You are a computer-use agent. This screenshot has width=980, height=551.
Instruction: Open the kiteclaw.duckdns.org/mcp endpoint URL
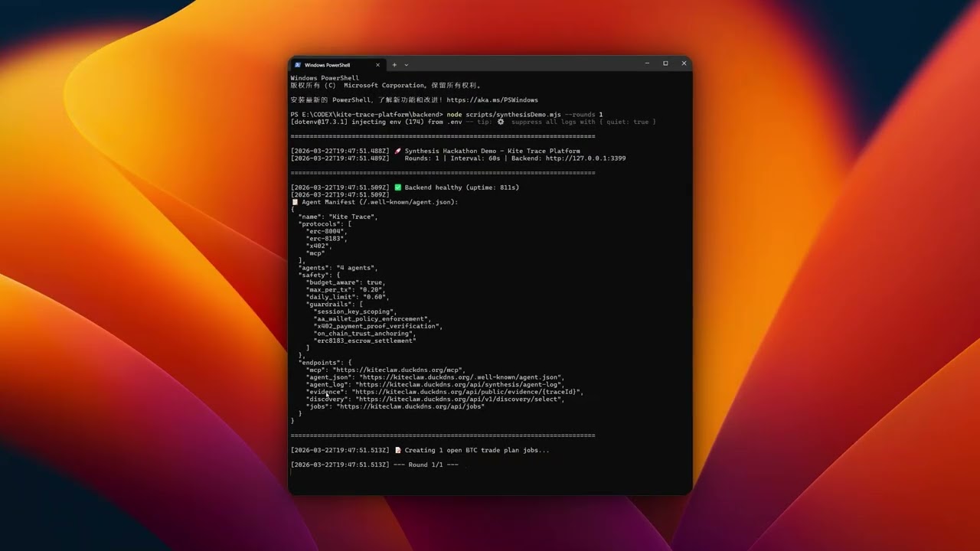point(398,370)
